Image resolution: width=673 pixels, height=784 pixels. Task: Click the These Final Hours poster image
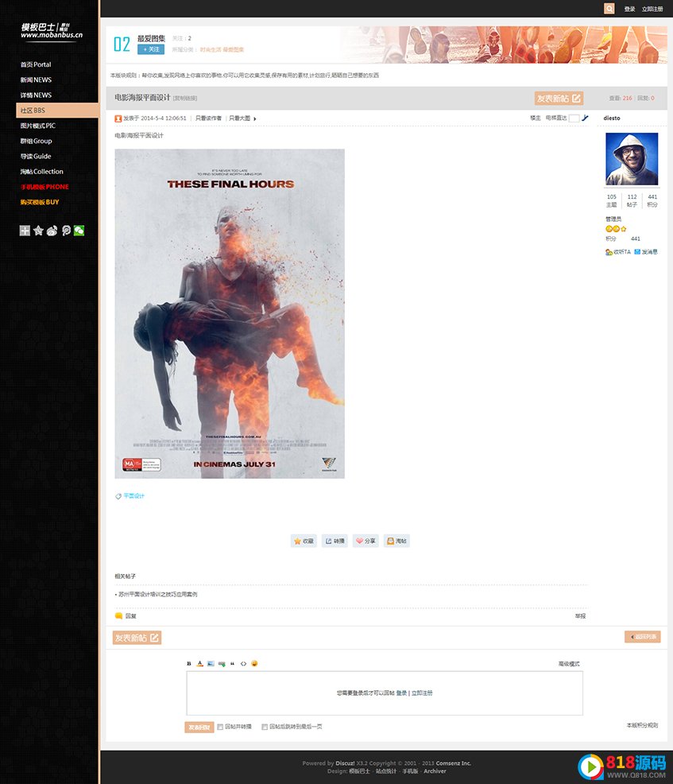[x=230, y=313]
